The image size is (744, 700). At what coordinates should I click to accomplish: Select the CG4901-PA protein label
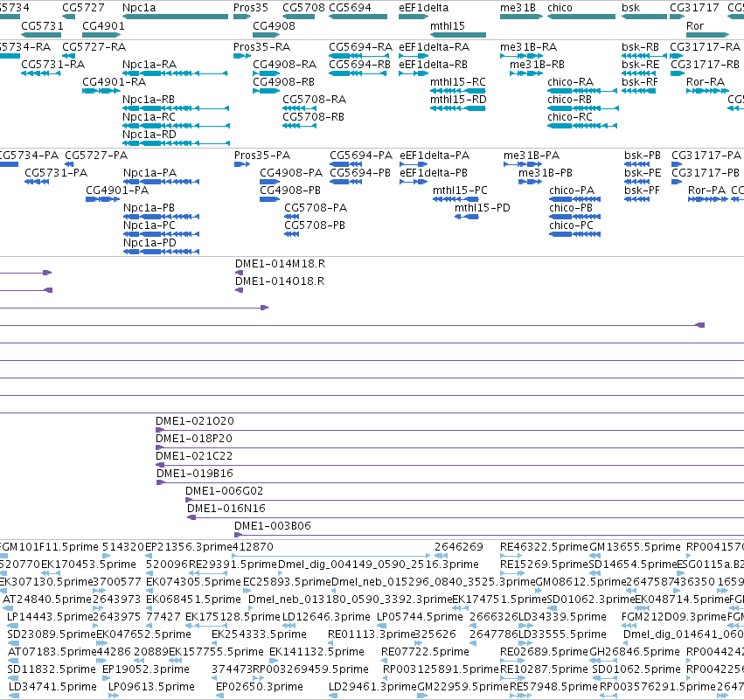(117, 191)
